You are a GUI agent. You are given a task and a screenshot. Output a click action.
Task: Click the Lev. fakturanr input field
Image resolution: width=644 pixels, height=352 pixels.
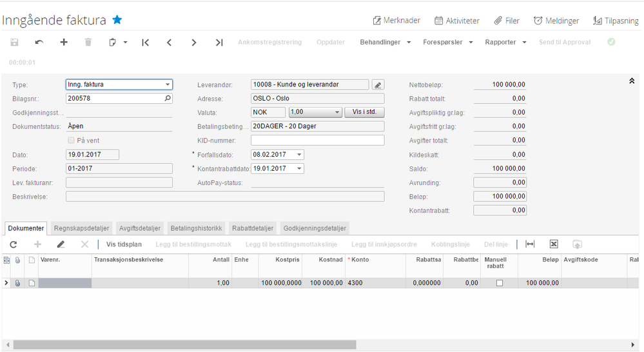click(x=119, y=183)
